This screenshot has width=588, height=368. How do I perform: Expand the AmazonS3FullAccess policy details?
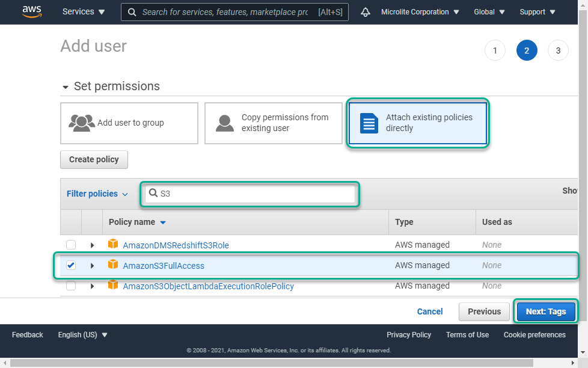click(x=92, y=266)
